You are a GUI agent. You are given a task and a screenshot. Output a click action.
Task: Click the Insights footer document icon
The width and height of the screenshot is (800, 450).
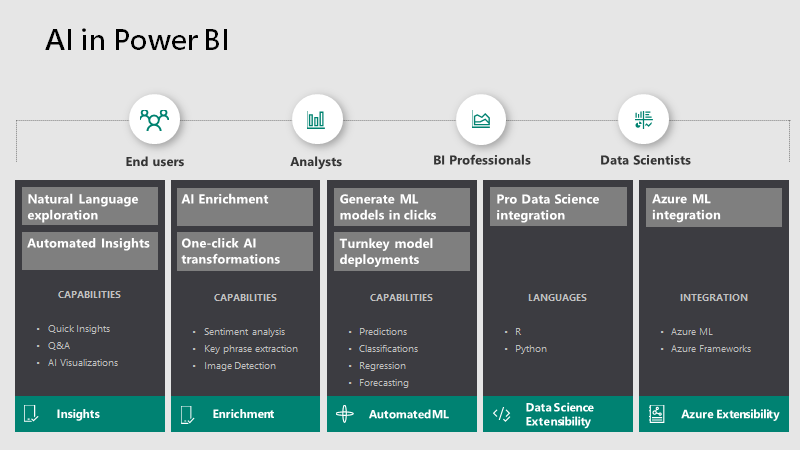31,413
